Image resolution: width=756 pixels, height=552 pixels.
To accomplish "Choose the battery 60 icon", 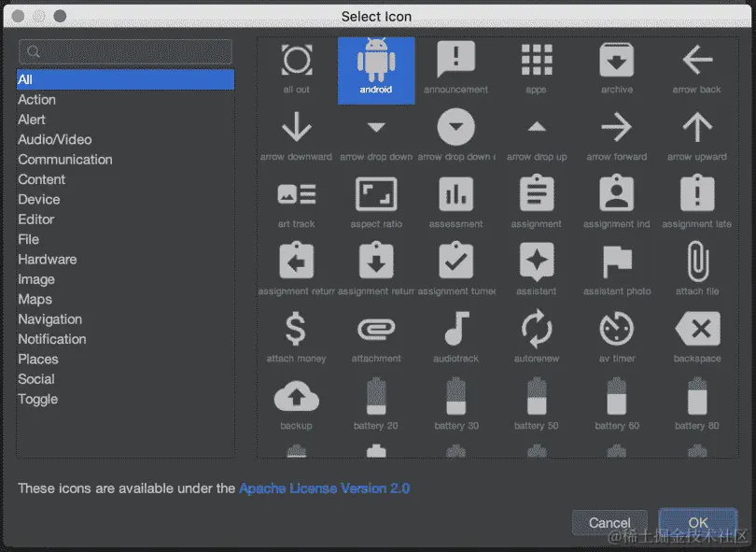I will coord(617,405).
